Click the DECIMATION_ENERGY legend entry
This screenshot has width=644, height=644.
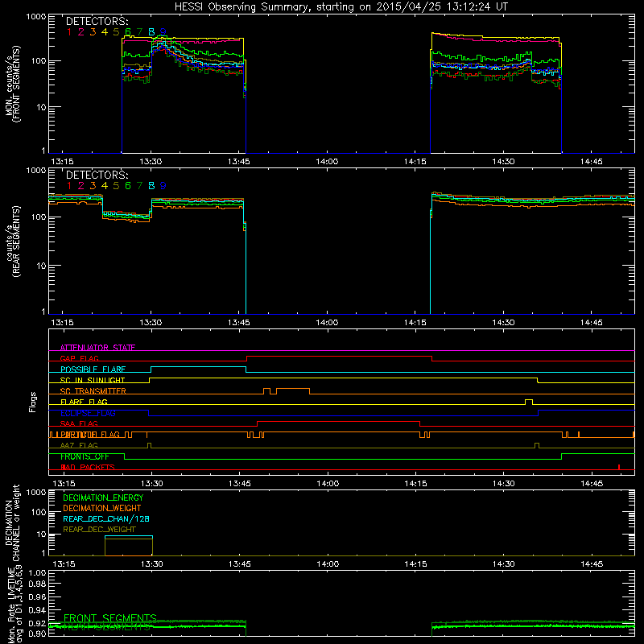tap(103, 497)
